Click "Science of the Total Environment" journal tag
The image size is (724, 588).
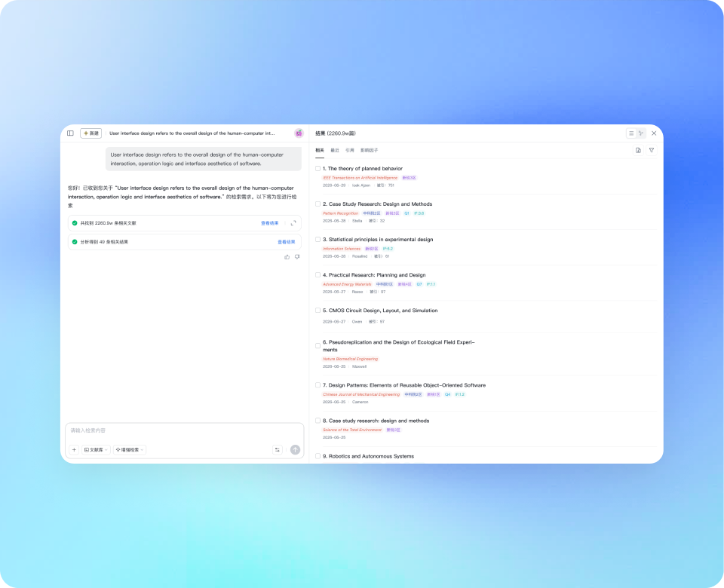click(x=352, y=430)
